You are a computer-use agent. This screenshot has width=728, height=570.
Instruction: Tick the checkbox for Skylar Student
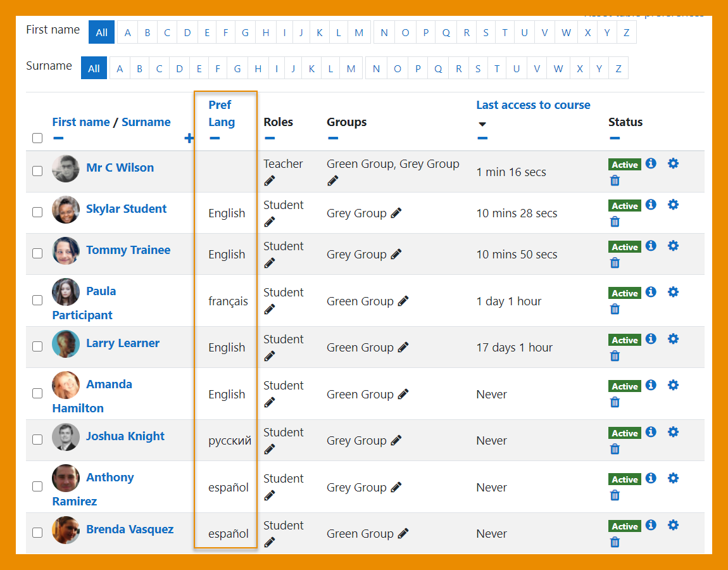pos(37,212)
